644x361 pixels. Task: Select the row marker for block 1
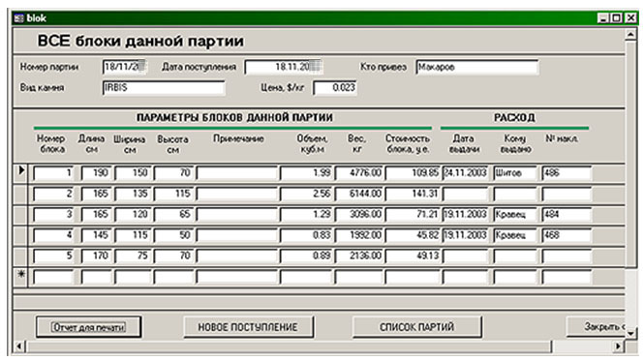click(20, 173)
